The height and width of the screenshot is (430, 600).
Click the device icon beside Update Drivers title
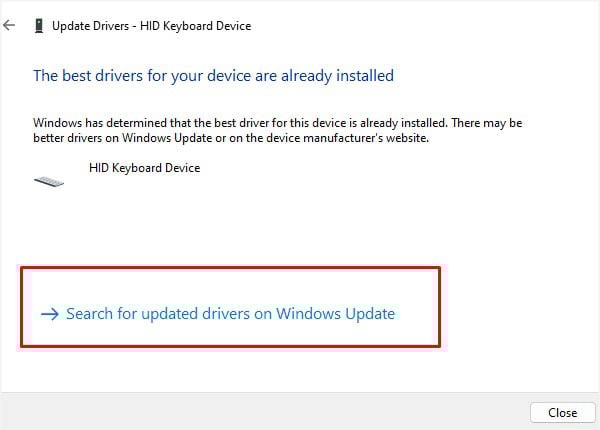tap(39, 26)
